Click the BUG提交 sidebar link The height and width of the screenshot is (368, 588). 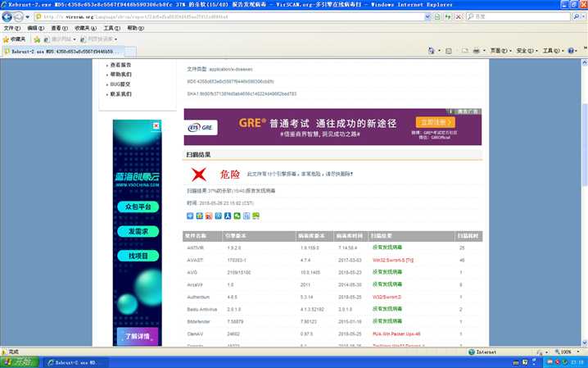point(120,84)
